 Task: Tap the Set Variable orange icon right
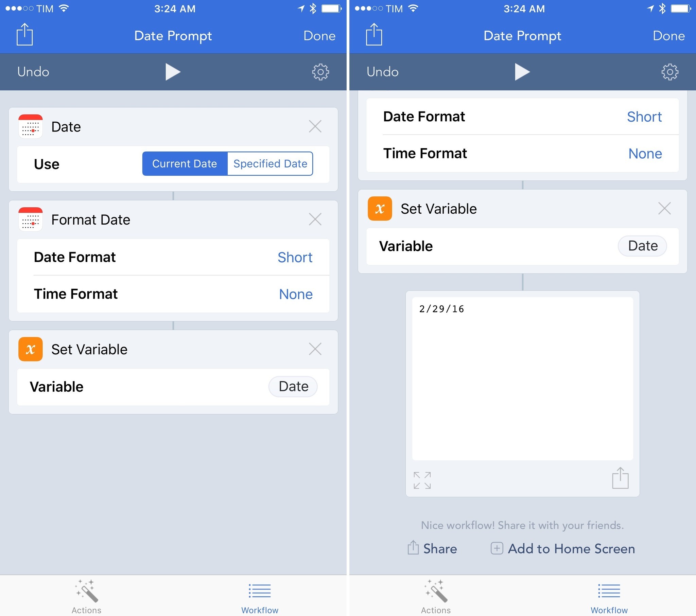(x=379, y=208)
